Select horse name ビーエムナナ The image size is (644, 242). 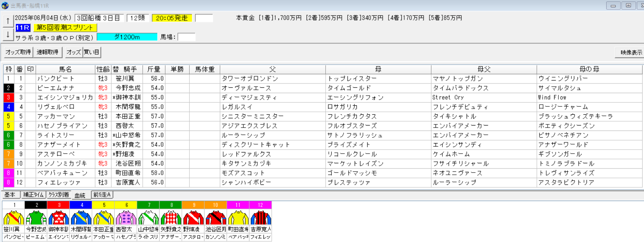click(x=56, y=88)
